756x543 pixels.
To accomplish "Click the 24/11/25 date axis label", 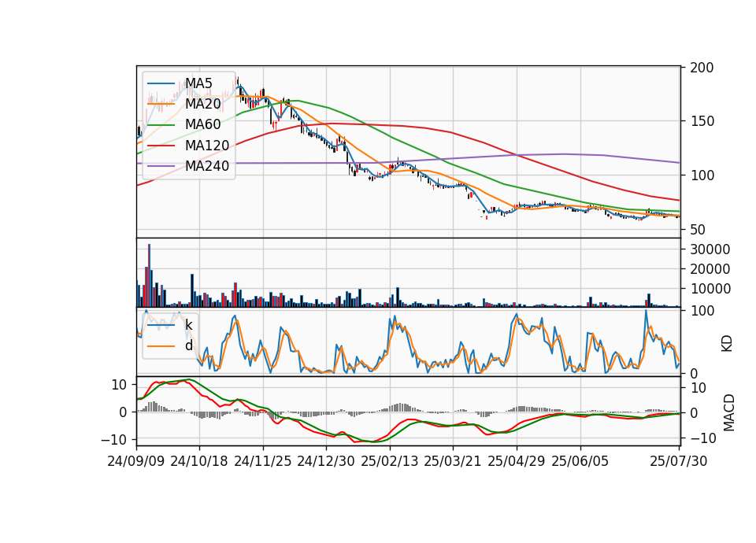I will pyautogui.click(x=263, y=461).
